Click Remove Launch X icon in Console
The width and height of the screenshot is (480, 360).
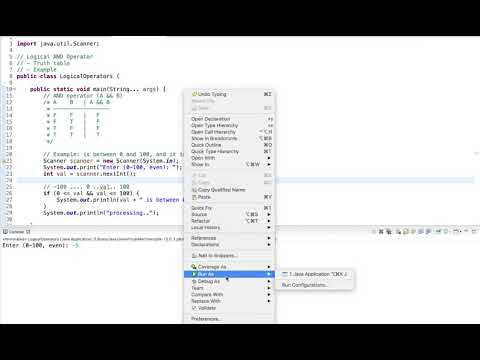click(381, 231)
